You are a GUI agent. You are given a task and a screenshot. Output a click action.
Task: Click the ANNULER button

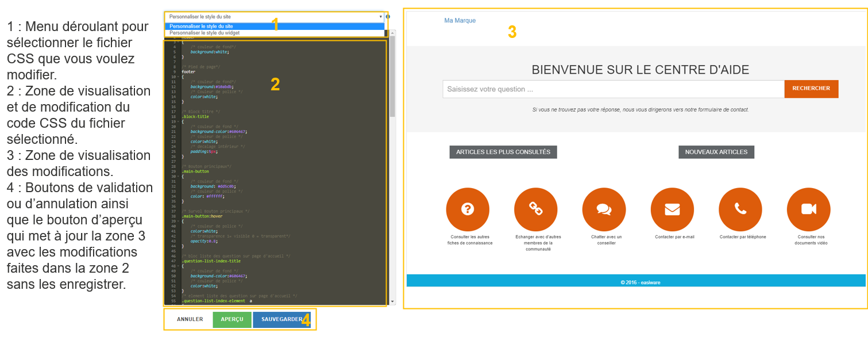pyautogui.click(x=190, y=319)
